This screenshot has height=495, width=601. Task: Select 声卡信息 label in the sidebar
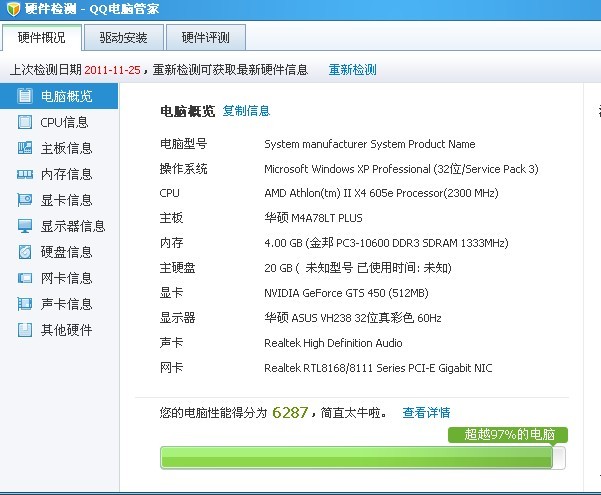[67, 304]
